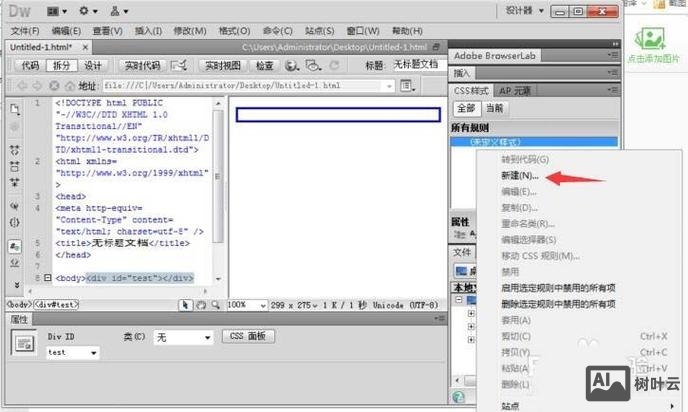Switch to 代码 code view

point(30,66)
